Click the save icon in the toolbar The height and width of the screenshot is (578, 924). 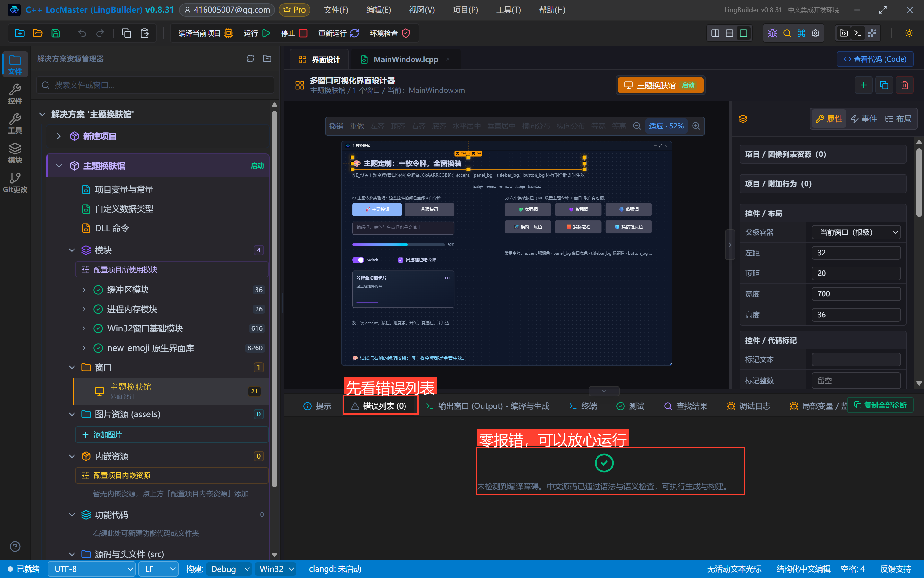[x=56, y=33]
